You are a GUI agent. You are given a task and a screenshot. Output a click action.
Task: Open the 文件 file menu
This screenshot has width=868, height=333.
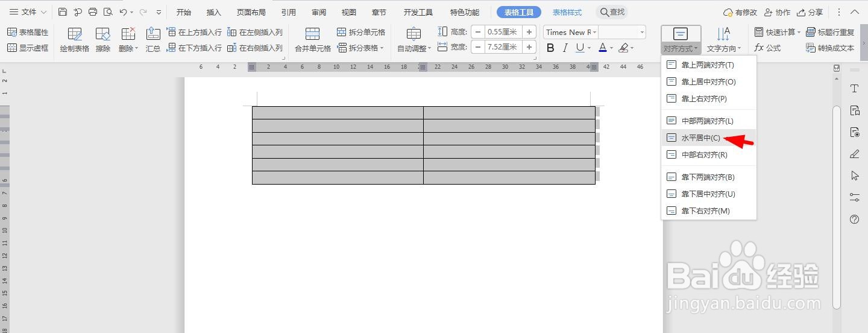27,12
